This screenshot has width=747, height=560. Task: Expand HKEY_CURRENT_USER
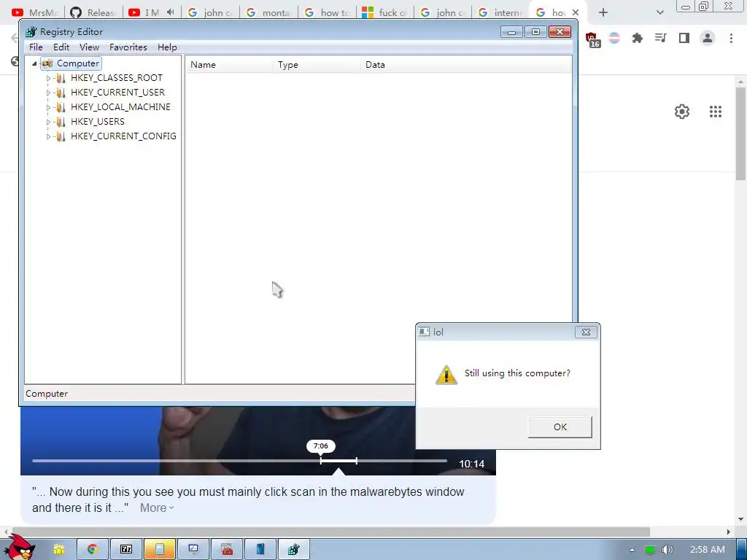pos(48,93)
